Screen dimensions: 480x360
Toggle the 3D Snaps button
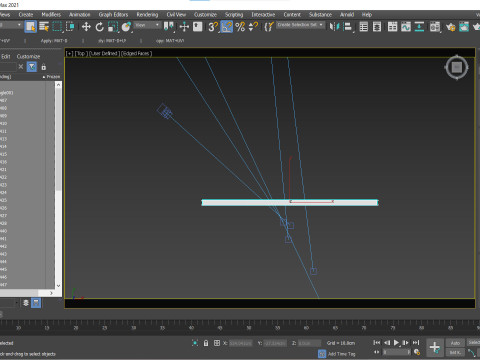click(x=213, y=27)
